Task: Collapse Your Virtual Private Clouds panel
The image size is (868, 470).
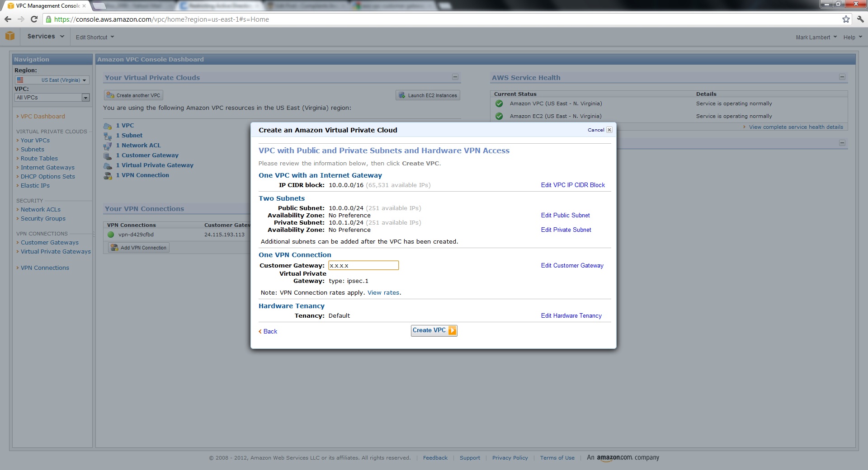Action: (x=455, y=77)
